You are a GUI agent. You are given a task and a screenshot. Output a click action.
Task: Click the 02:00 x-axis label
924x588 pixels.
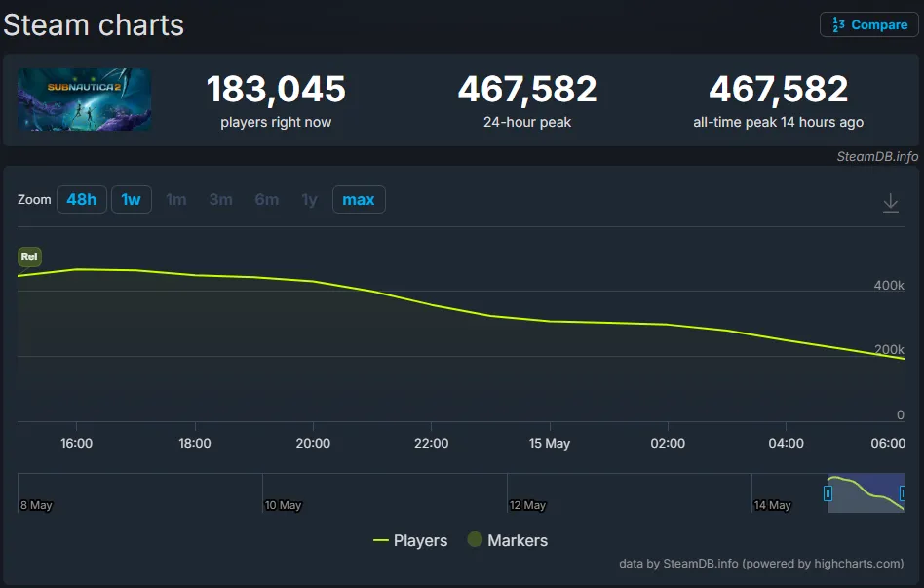click(x=668, y=443)
